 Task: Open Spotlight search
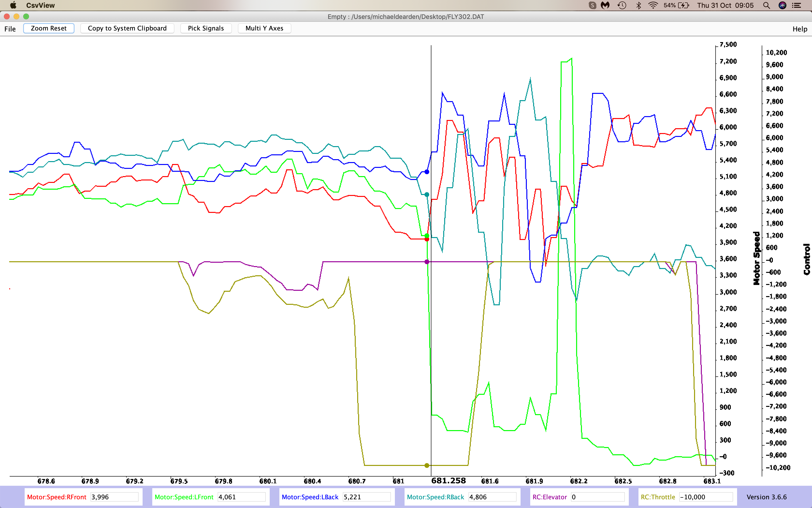[x=766, y=5]
